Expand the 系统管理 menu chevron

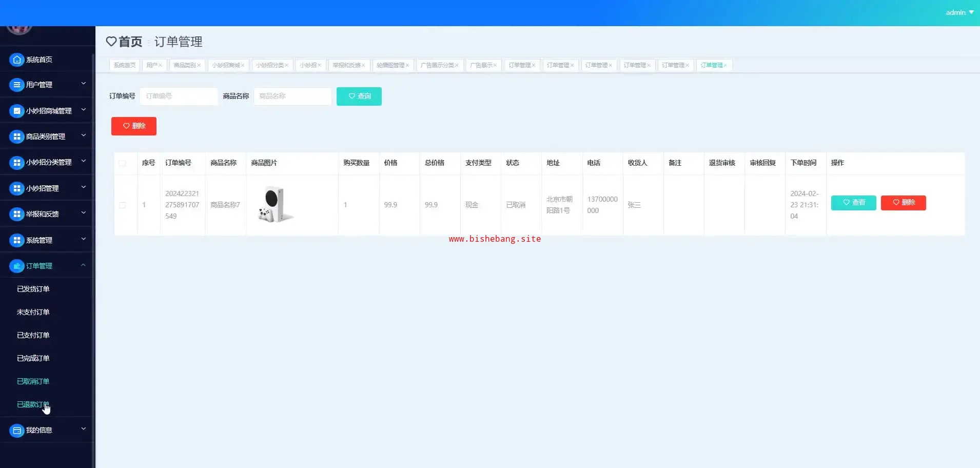(84, 239)
